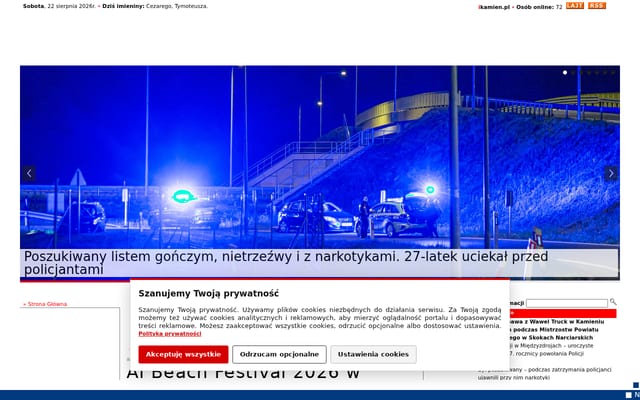This screenshot has width=640, height=400.
Task: Open the orange RSS feed badge
Action: click(x=597, y=6)
